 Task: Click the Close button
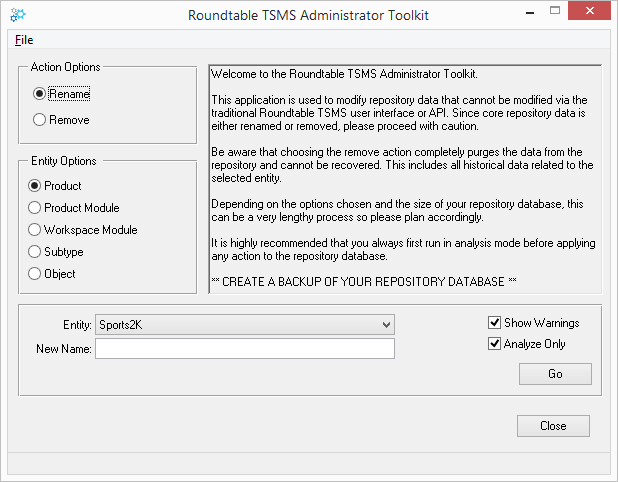pyautogui.click(x=553, y=426)
